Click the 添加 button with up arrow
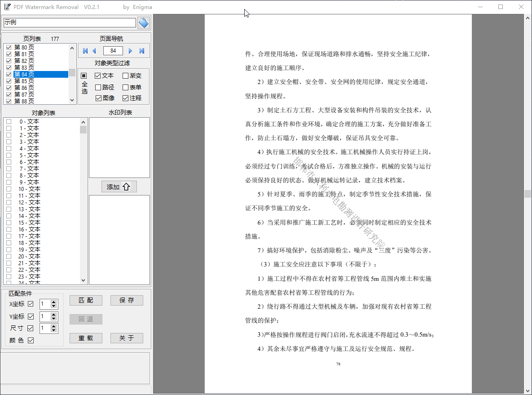 click(119, 187)
